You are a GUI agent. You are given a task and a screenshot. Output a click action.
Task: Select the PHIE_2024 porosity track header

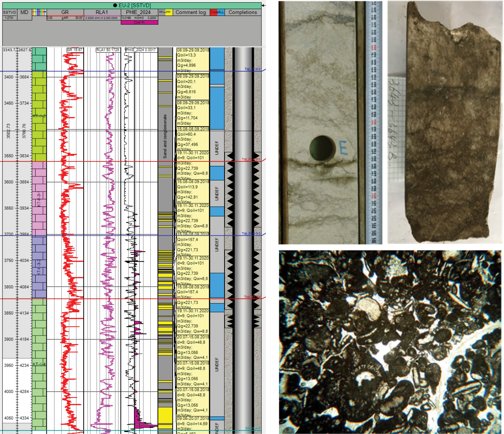click(x=138, y=12)
